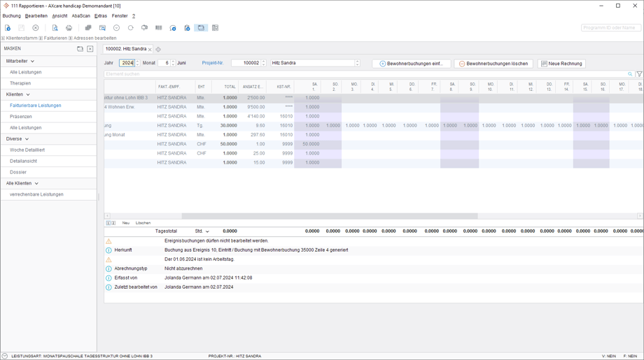
Task: Click the search magnifier in Element suchen
Action: [x=630, y=74]
